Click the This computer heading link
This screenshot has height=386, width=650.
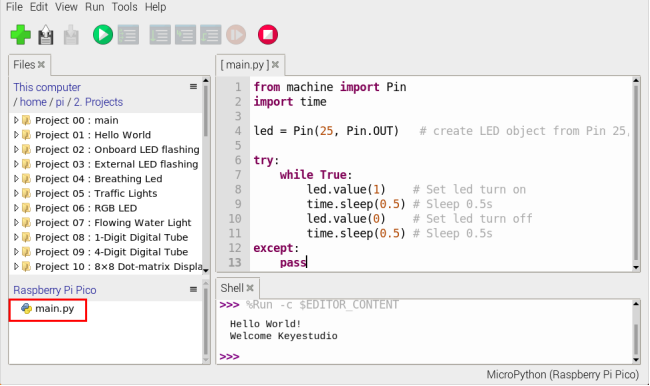coord(47,87)
